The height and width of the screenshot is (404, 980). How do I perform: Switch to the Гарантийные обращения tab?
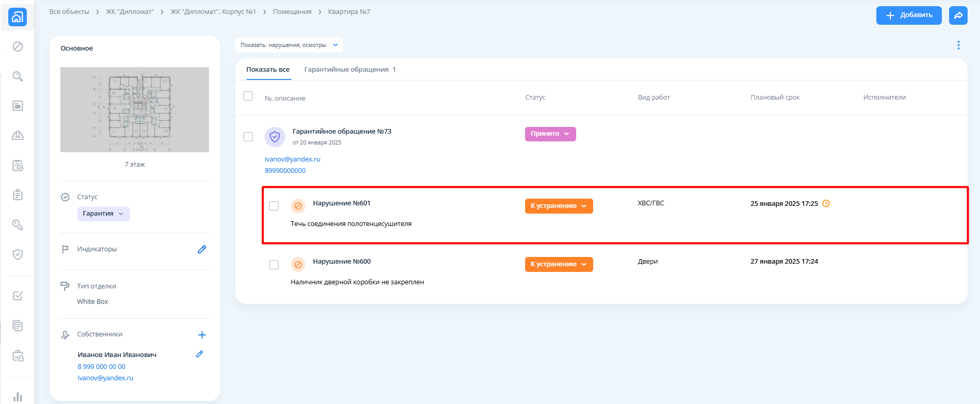pyautogui.click(x=349, y=70)
